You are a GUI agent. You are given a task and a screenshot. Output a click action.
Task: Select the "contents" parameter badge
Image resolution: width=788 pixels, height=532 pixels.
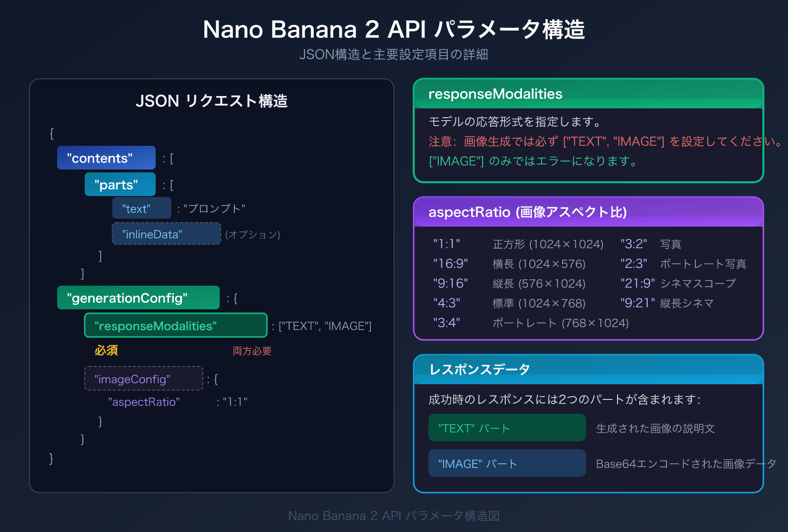click(x=106, y=158)
